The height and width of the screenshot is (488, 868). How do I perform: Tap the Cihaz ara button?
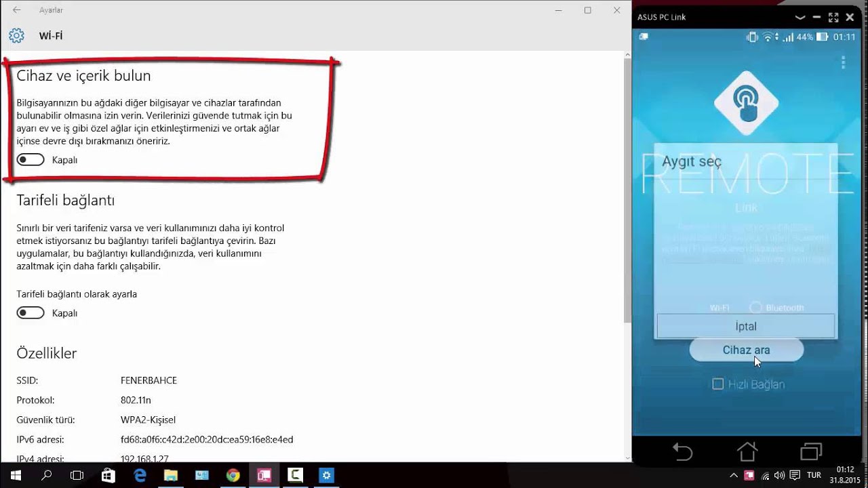tap(746, 350)
